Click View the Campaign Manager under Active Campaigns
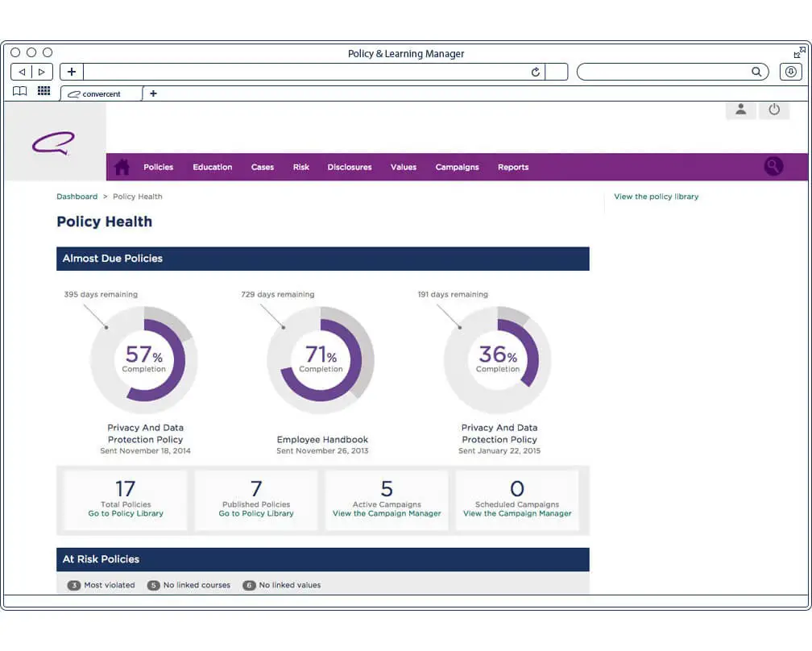Viewport: 812px width, 651px height. [x=387, y=513]
